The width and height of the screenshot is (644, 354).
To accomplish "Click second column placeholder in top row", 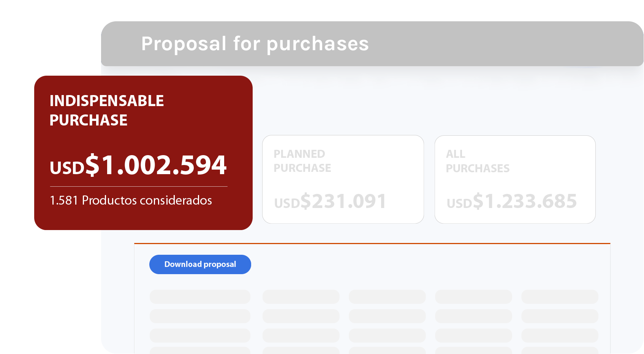I will (301, 297).
